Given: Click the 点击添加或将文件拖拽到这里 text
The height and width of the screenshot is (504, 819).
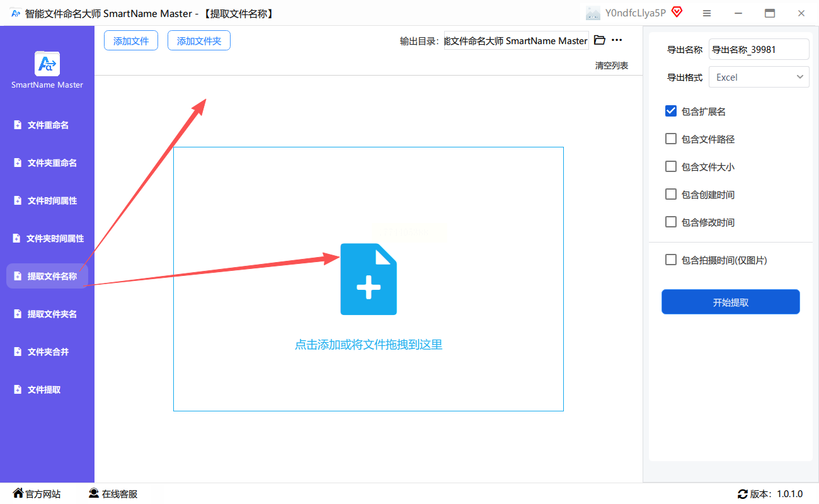Looking at the screenshot, I should [369, 345].
